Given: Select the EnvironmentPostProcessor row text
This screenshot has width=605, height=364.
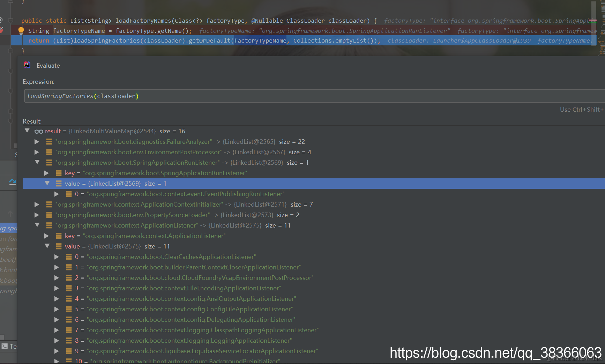Looking at the screenshot, I should coord(183,152).
